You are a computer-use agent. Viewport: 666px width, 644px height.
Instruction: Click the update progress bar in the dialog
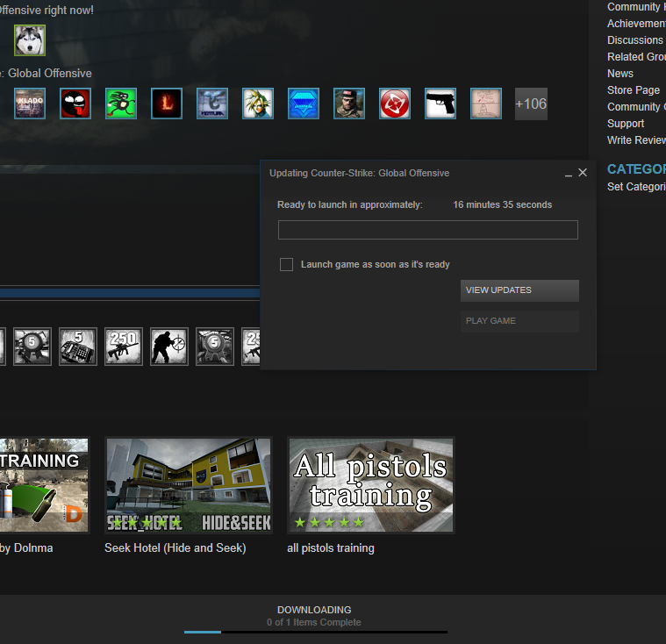tap(428, 230)
